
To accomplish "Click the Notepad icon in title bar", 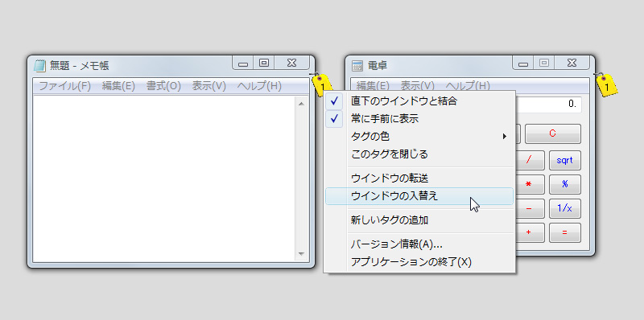I will tap(39, 65).
